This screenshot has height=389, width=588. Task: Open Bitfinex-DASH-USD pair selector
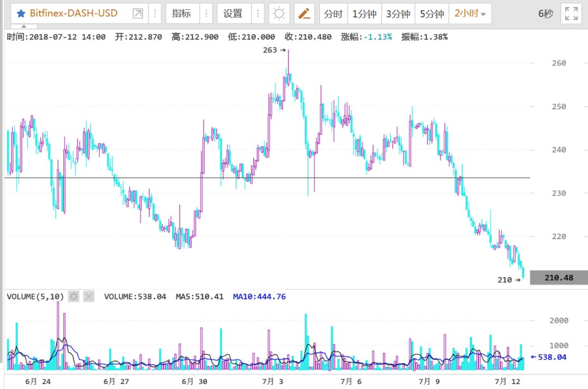click(x=73, y=13)
